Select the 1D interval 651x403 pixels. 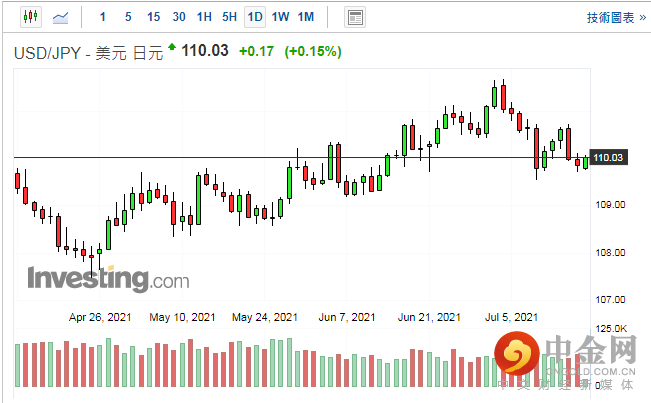(255, 17)
